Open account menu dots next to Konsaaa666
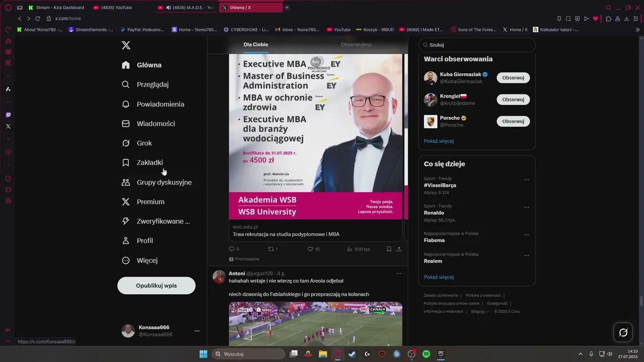Image resolution: width=644 pixels, height=362 pixels. 197,331
